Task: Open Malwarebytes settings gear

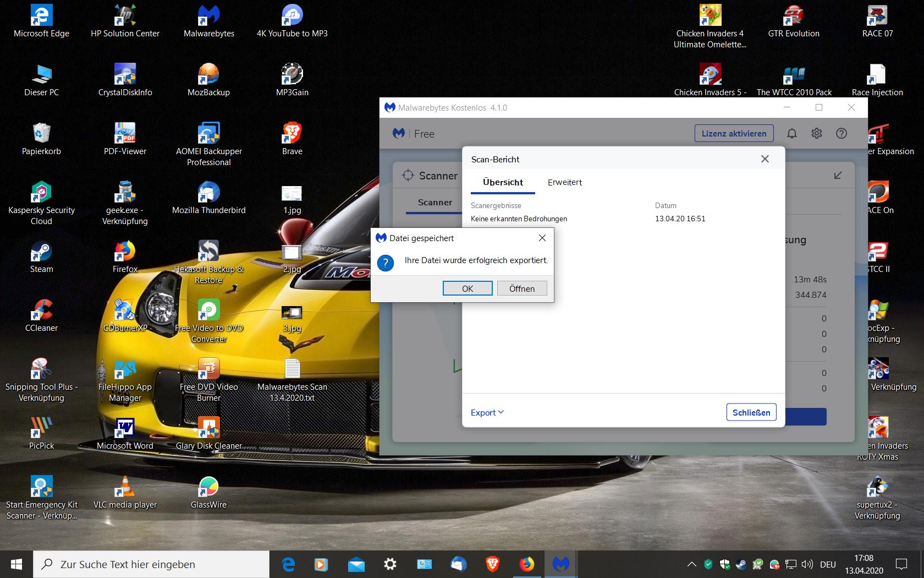Action: pos(817,133)
